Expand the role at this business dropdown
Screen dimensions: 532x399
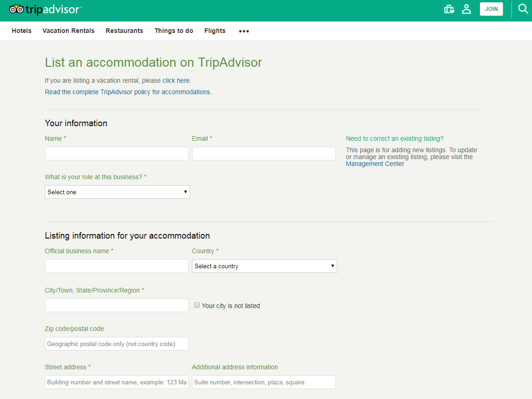[x=117, y=192]
